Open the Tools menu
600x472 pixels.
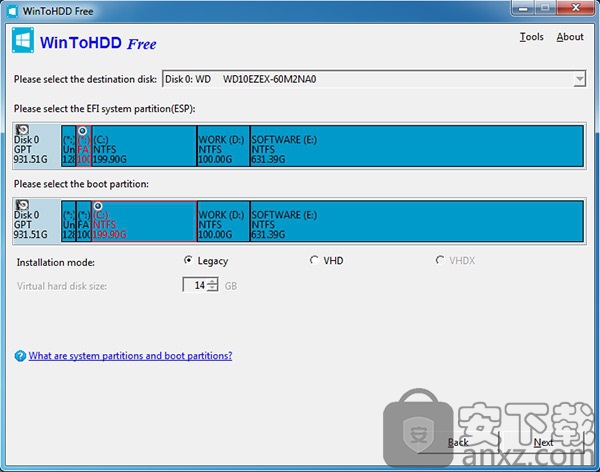click(532, 37)
